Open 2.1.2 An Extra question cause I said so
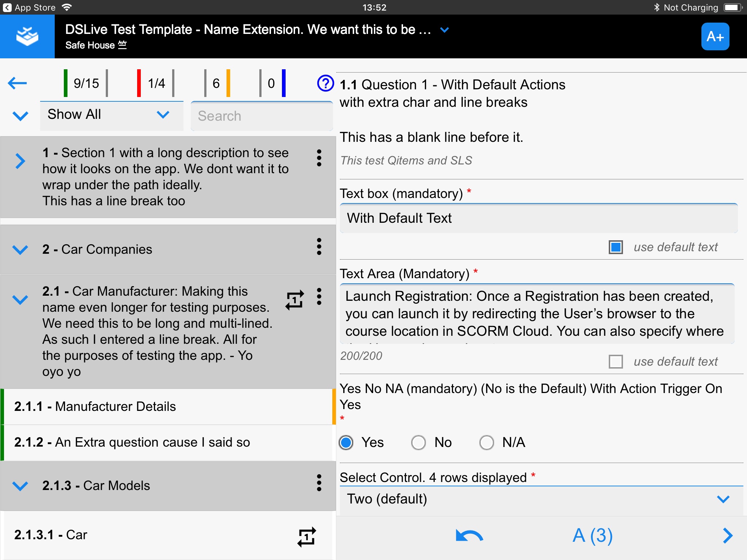Image resolution: width=747 pixels, height=560 pixels. click(168, 442)
